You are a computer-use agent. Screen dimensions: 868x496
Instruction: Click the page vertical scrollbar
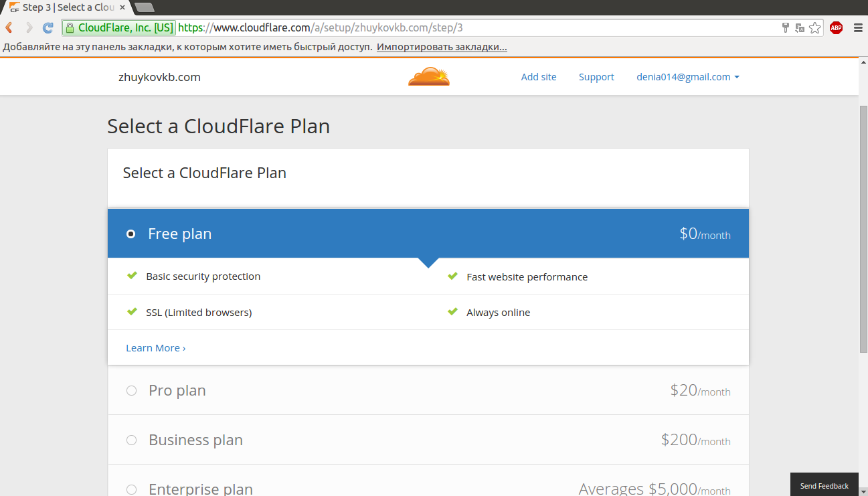pyautogui.click(x=863, y=228)
